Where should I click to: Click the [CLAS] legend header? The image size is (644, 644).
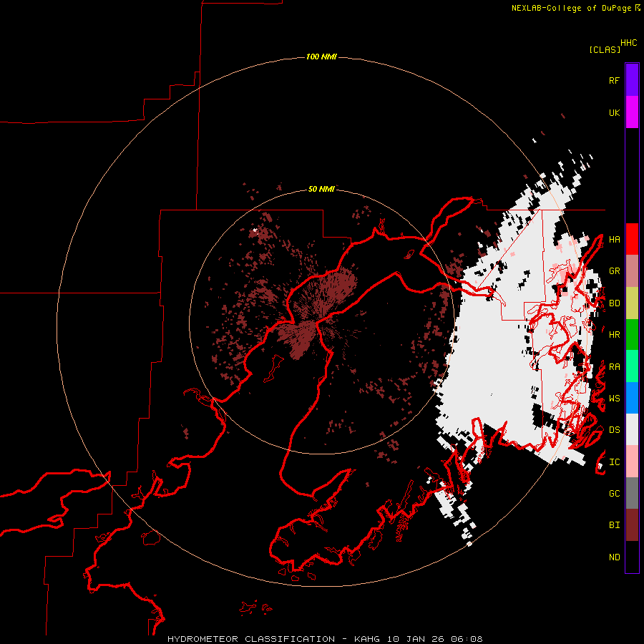[605, 49]
